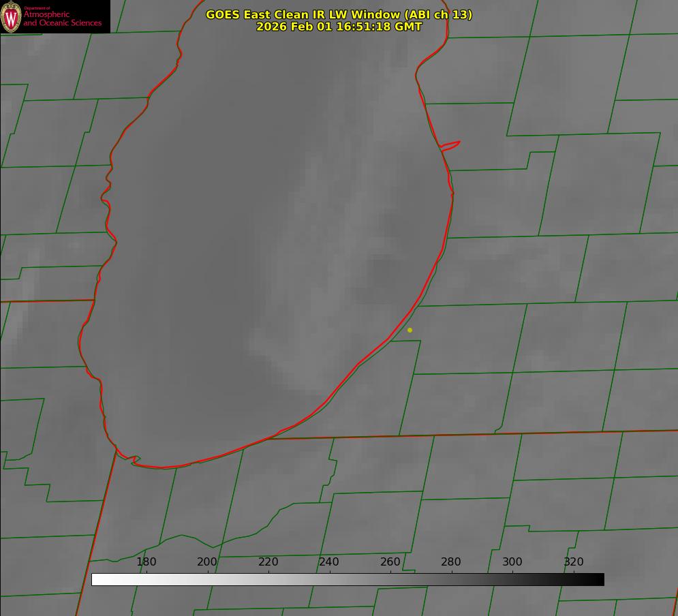This screenshot has height=616, width=678.
Task: Click the University of Wisconsin crest logo
Action: point(11,16)
